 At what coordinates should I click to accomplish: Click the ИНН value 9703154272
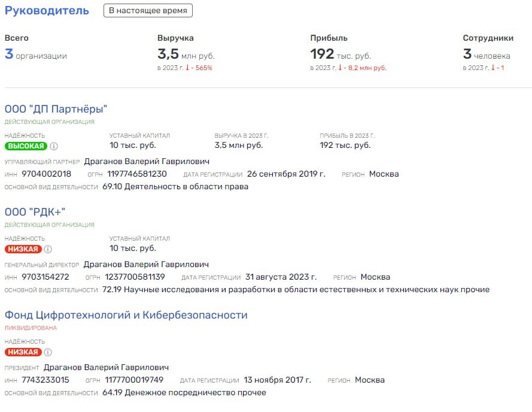(x=45, y=277)
